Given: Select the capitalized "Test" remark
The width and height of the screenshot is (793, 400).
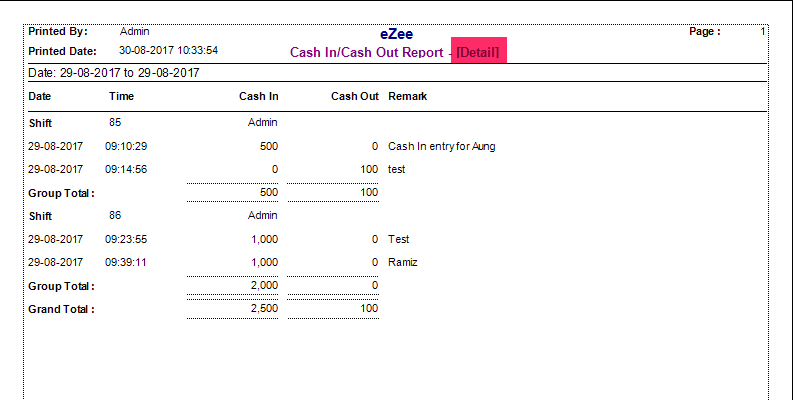Looking at the screenshot, I should click(399, 239).
